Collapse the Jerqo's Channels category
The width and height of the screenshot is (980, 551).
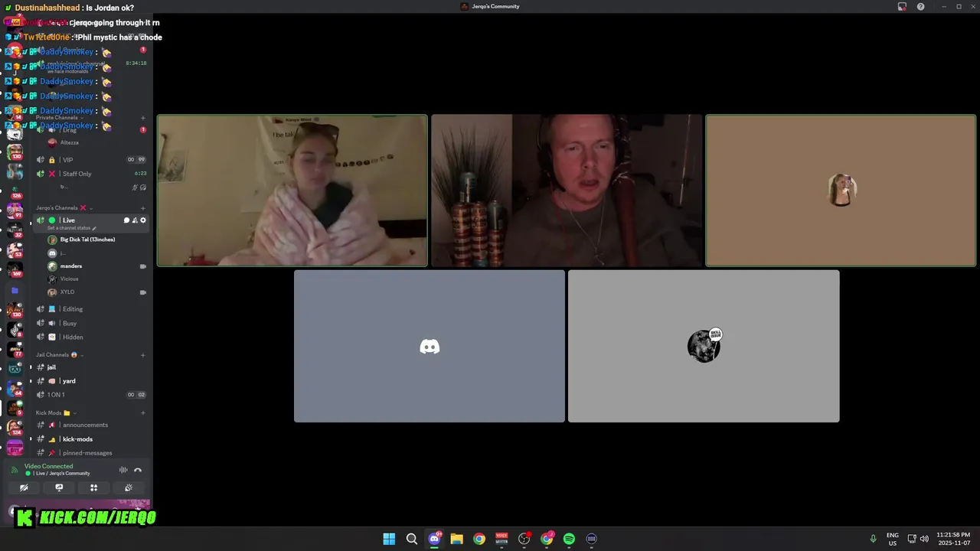click(64, 208)
